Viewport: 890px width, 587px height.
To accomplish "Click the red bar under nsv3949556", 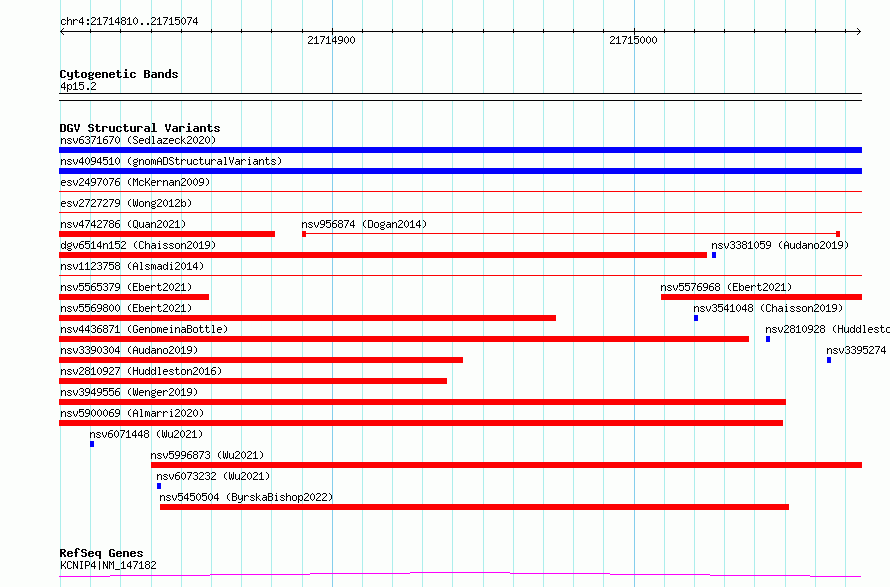I will (x=423, y=402).
